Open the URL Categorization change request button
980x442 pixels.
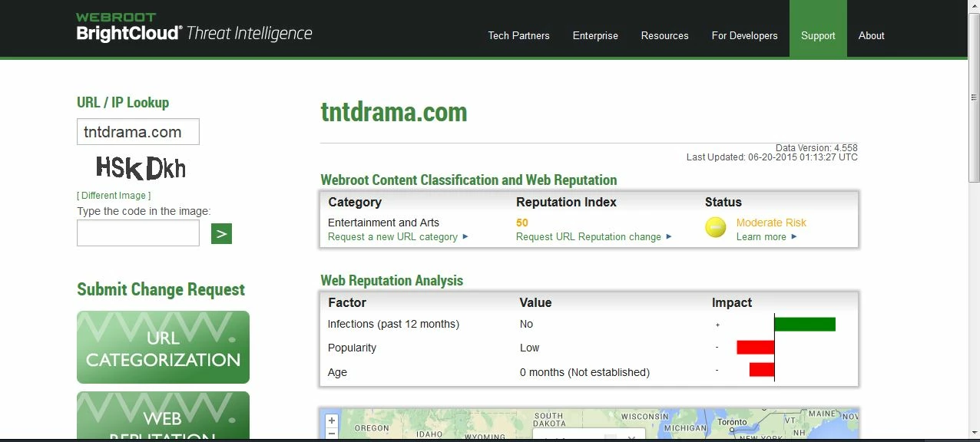click(x=163, y=347)
